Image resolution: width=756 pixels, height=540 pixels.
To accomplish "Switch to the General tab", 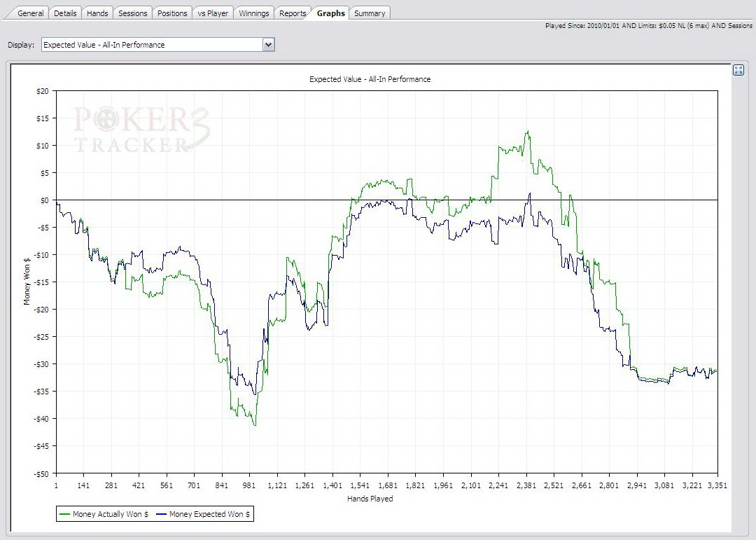I will coord(30,13).
